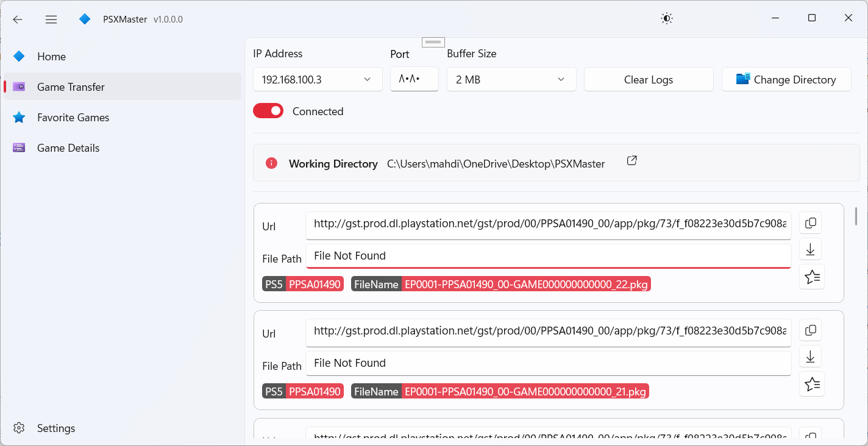The width and height of the screenshot is (868, 446).
Task: Add the _22.pkg entry to favorites
Action: (x=812, y=277)
